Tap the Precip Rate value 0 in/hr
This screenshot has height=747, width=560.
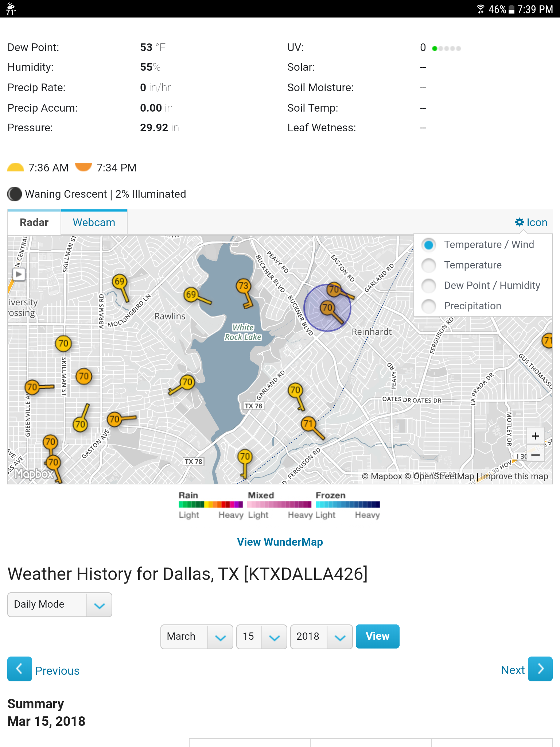pos(155,88)
